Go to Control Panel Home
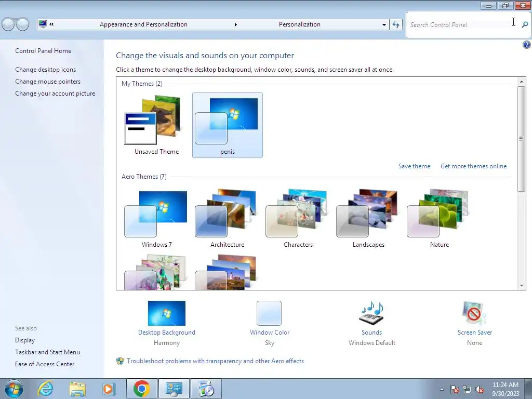Screen dimensions: 532x399 pyautogui.click(x=43, y=51)
